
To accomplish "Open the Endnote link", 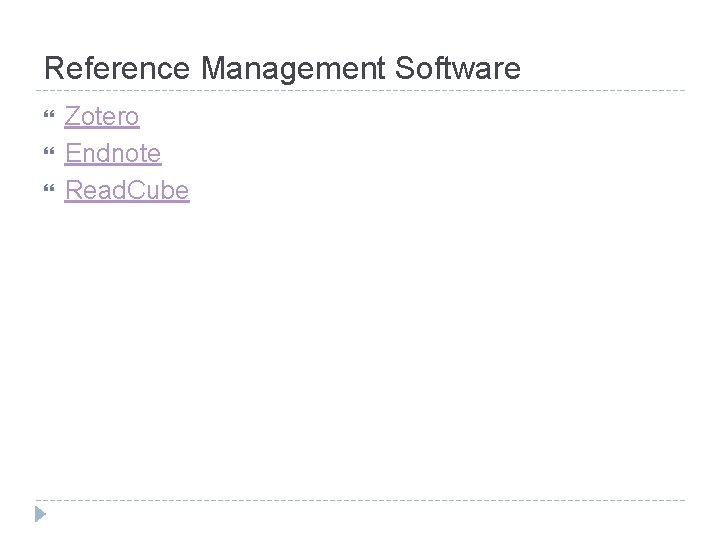I will coord(112,154).
